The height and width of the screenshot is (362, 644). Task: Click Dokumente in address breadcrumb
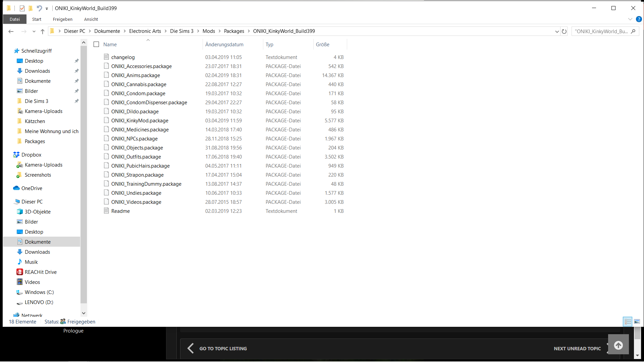tap(107, 31)
